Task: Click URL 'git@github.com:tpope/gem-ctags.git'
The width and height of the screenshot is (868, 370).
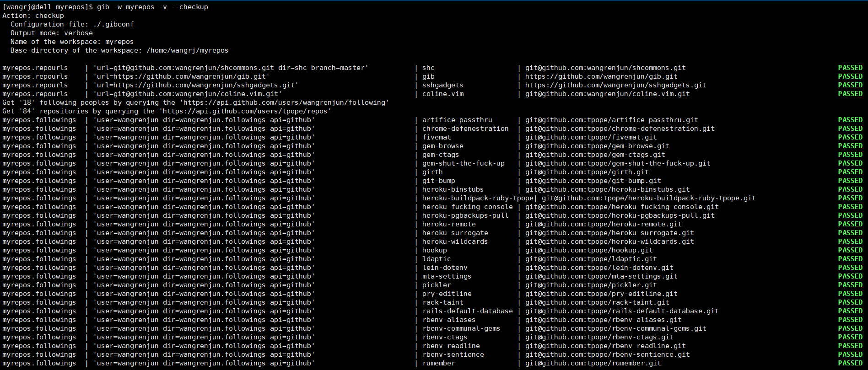Action: pyautogui.click(x=595, y=155)
